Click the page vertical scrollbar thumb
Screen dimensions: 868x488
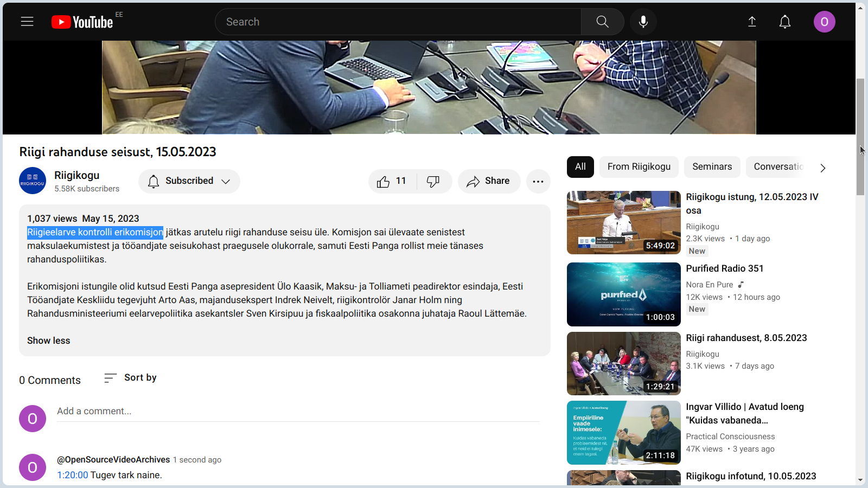tap(860, 136)
